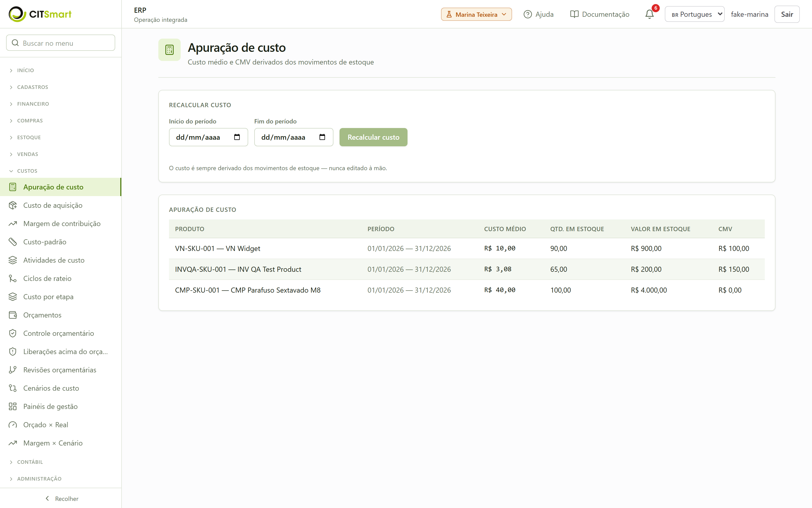The image size is (812, 508).
Task: Click the Recalcular custo button
Action: coord(374,137)
